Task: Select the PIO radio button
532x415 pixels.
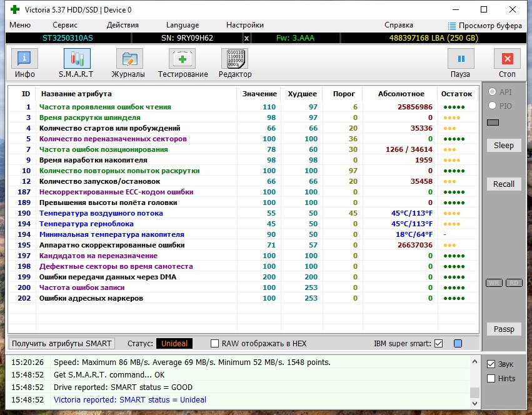Action: tap(493, 106)
